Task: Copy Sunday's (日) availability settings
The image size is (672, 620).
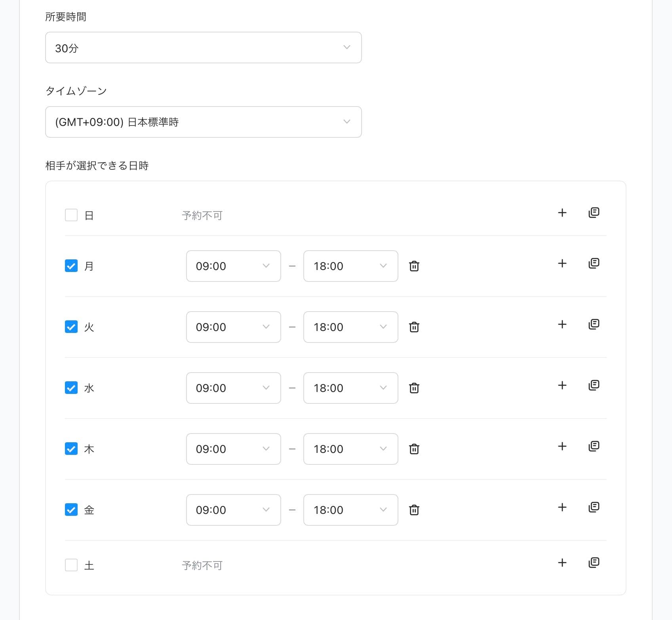Action: pos(593,213)
